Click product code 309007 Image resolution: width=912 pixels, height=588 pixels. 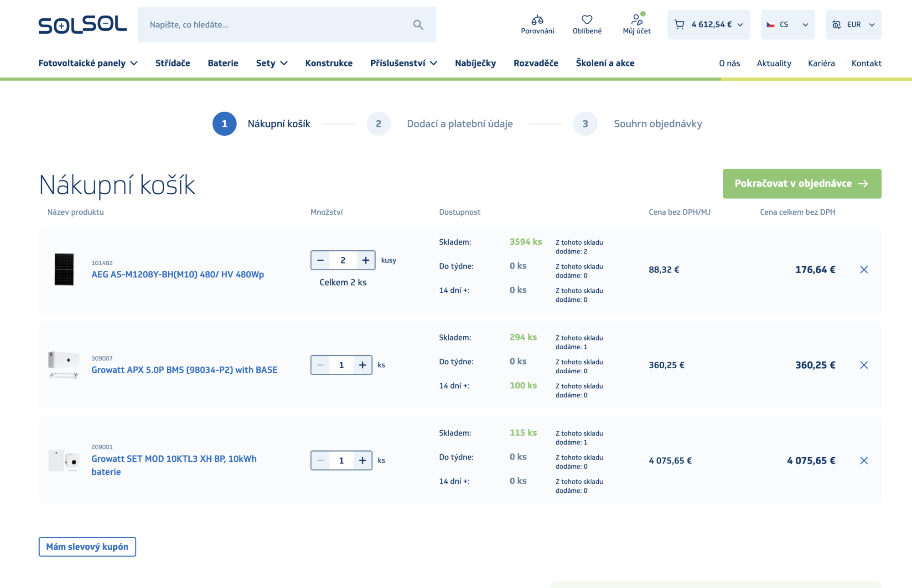pyautogui.click(x=102, y=358)
